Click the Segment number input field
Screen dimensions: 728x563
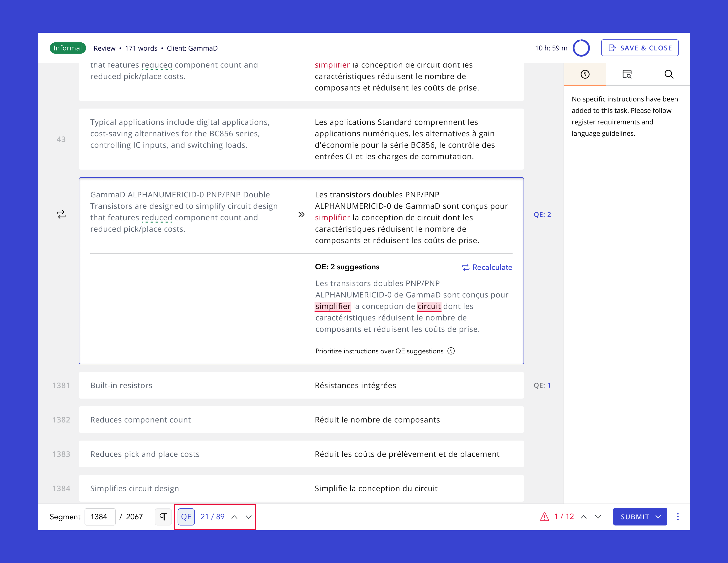[100, 517]
